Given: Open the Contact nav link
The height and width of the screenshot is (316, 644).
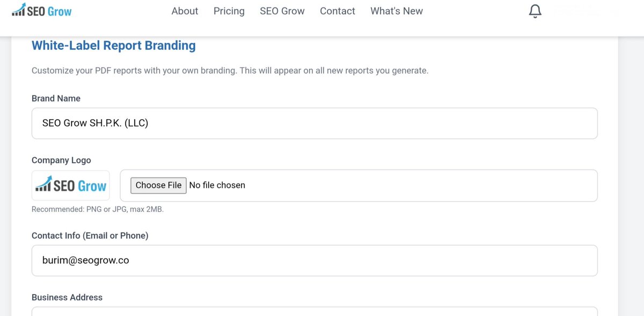Looking at the screenshot, I should coord(338,11).
